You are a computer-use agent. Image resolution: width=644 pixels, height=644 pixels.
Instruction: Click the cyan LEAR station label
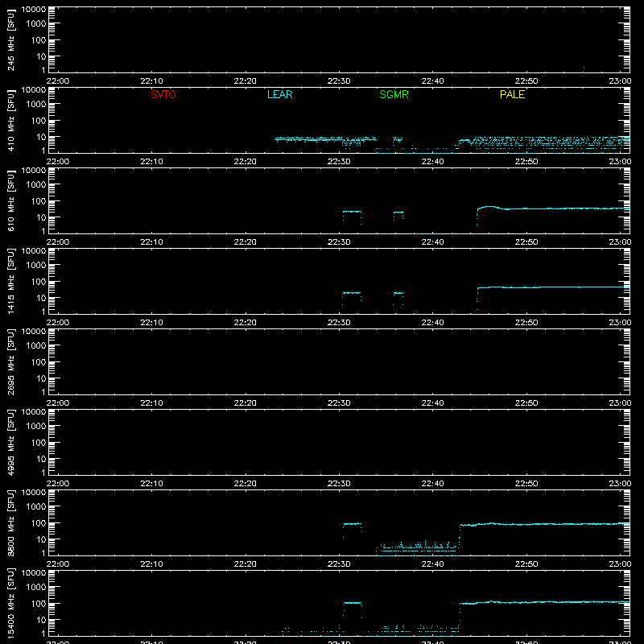279,94
